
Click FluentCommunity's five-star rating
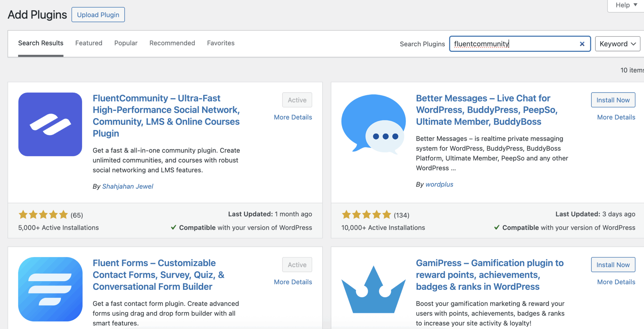click(x=42, y=215)
